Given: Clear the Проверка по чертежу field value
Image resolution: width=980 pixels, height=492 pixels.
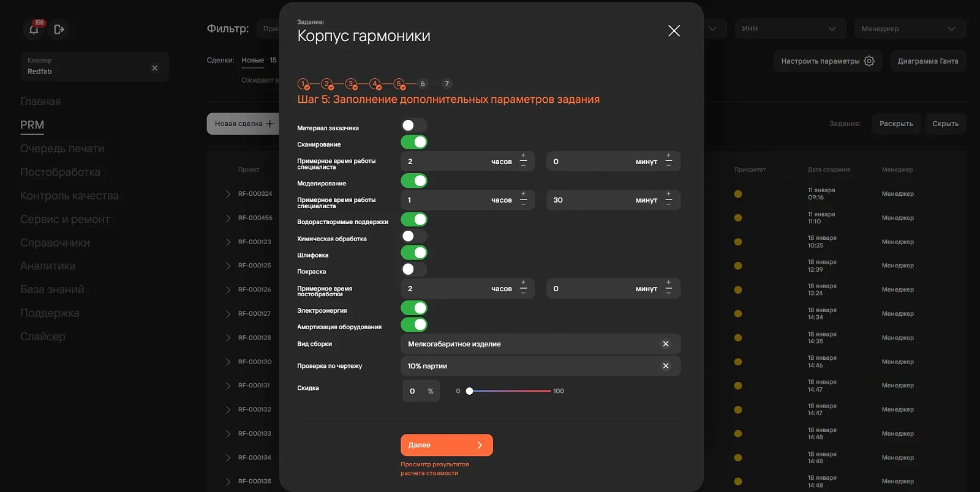Looking at the screenshot, I should (x=666, y=366).
